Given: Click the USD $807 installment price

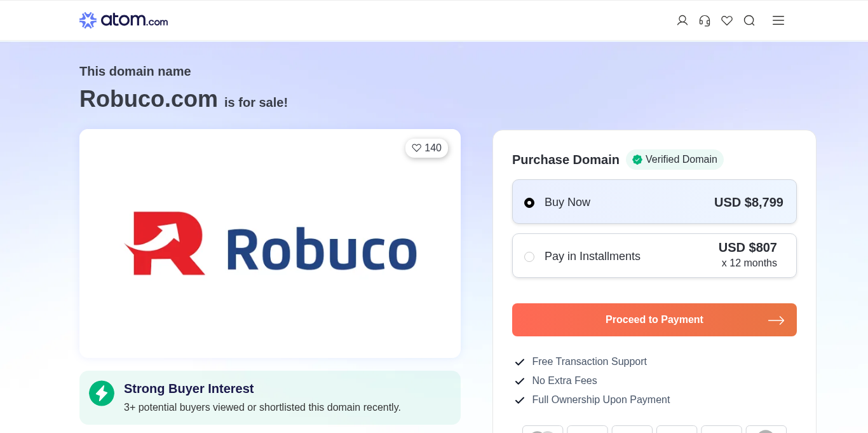Looking at the screenshot, I should click(747, 247).
